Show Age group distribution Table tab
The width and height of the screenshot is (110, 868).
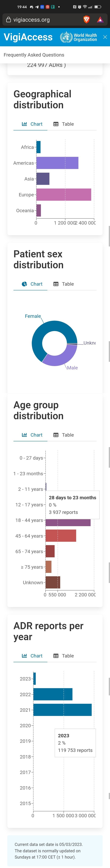coord(63,435)
